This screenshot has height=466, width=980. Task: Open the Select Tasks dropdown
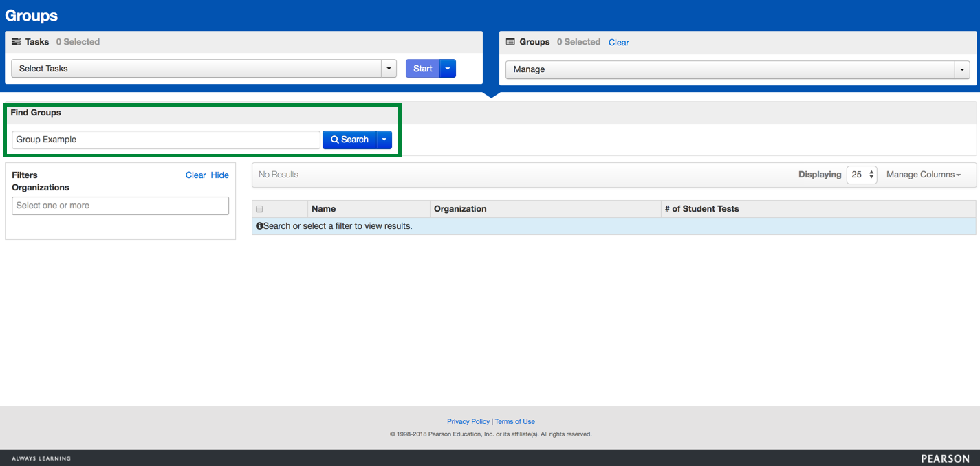204,69
